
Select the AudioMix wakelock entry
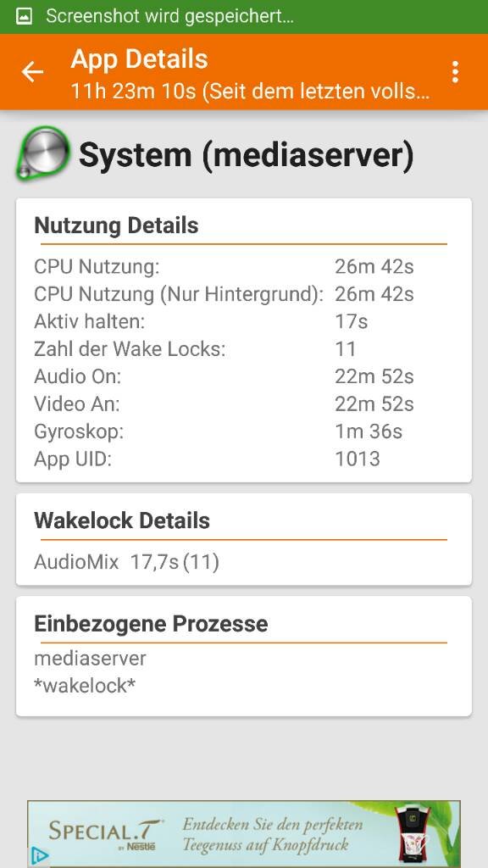[127, 562]
